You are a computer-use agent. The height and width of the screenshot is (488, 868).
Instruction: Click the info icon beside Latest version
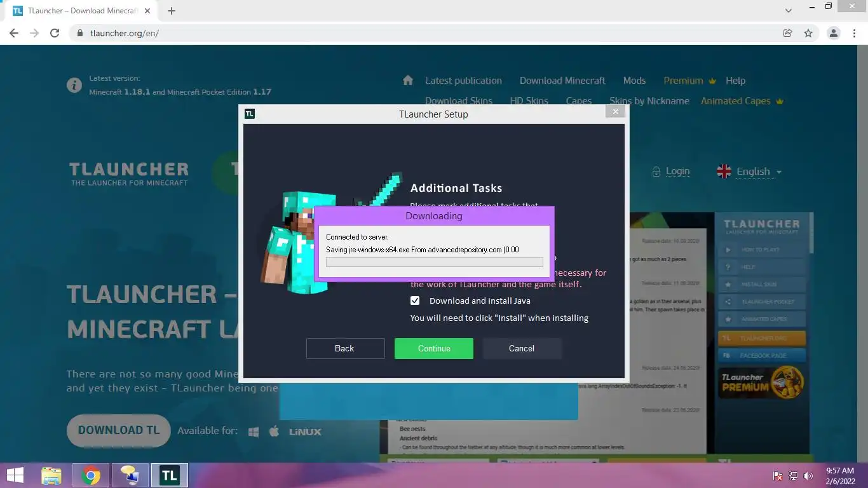click(x=74, y=85)
